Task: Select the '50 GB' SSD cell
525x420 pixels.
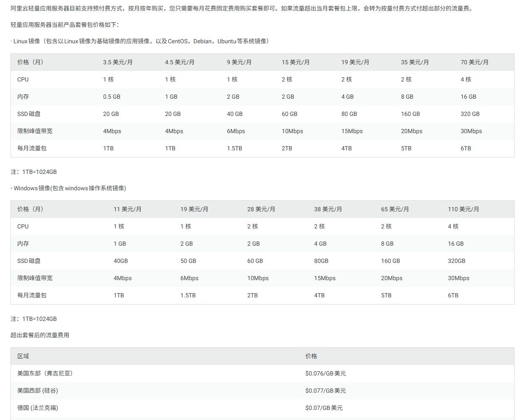Action: point(188,261)
